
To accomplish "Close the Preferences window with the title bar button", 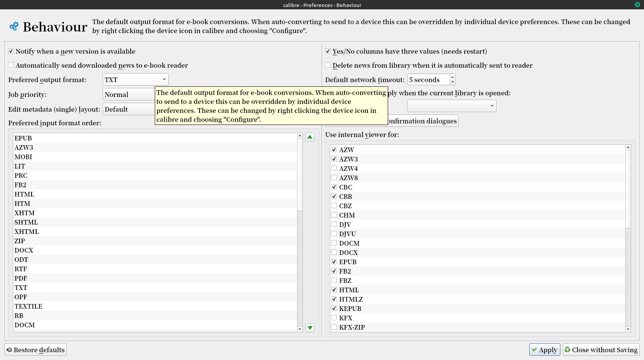I will point(637,5).
